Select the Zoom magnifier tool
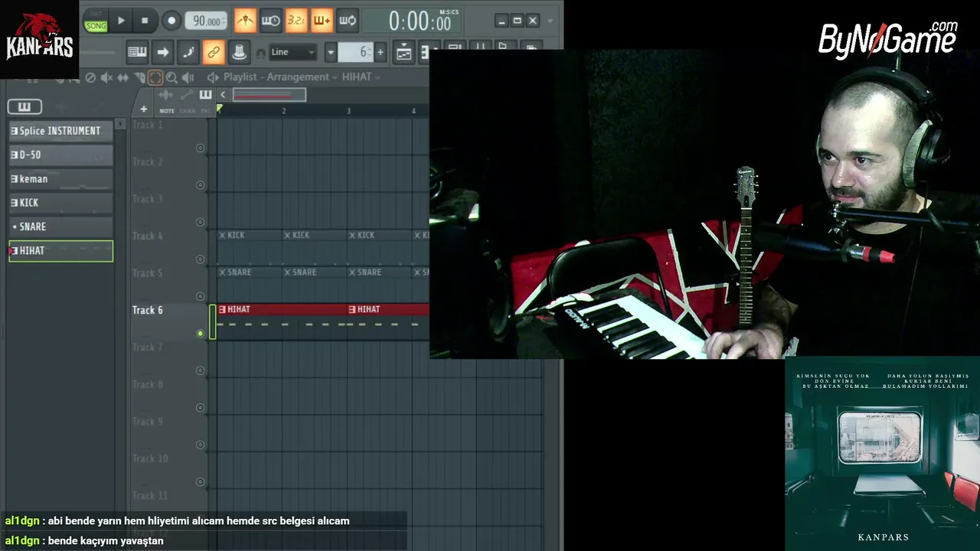Viewport: 980px width, 551px height. (171, 77)
